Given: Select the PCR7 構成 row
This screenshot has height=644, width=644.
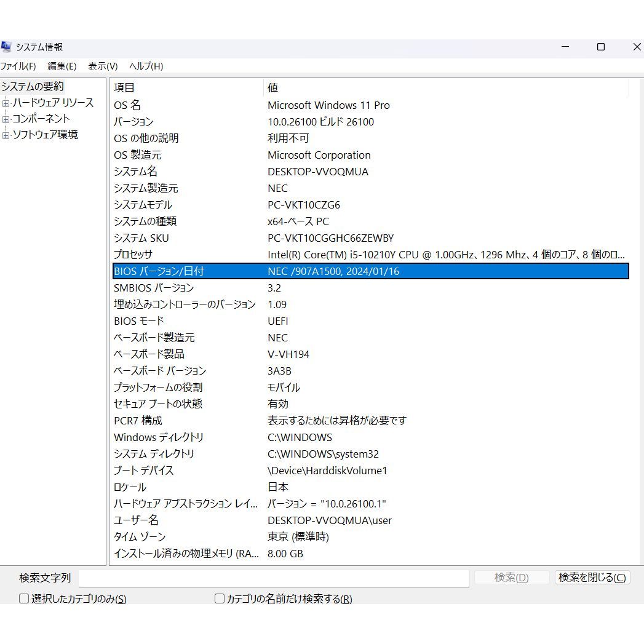Looking at the screenshot, I should click(x=370, y=421).
